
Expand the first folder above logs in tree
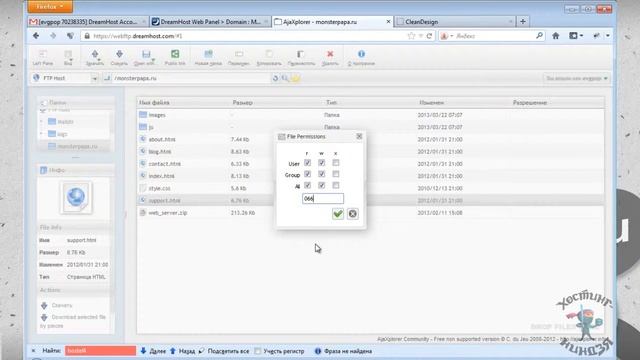point(41,122)
